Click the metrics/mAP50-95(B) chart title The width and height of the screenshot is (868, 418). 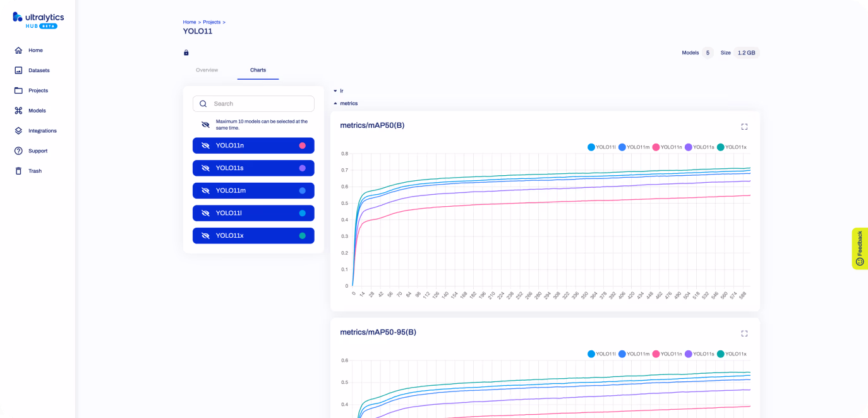point(378,332)
